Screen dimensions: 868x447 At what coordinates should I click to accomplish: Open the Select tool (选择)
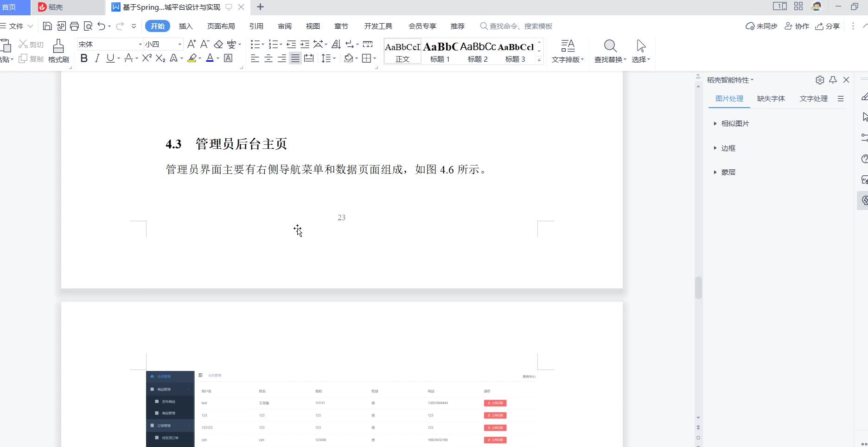pos(641,51)
